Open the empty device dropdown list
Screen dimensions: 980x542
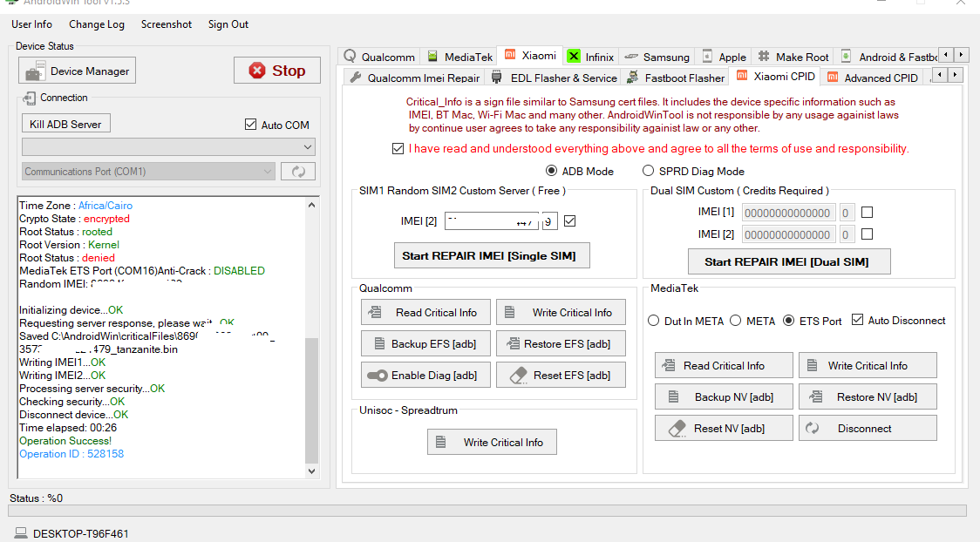(168, 146)
